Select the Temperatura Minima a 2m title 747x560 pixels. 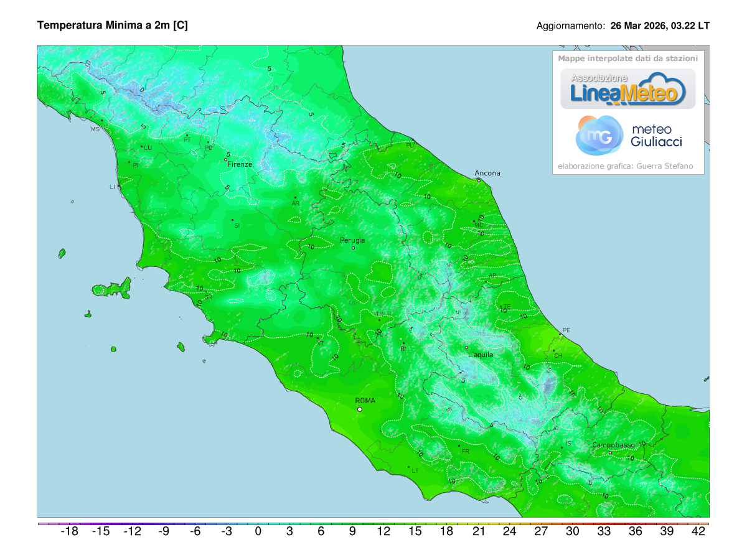(112, 26)
